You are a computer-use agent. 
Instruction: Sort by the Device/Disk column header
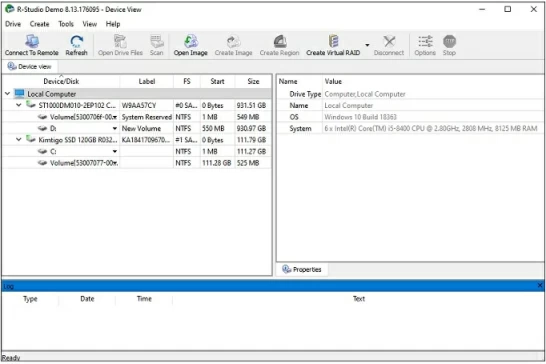pos(61,81)
